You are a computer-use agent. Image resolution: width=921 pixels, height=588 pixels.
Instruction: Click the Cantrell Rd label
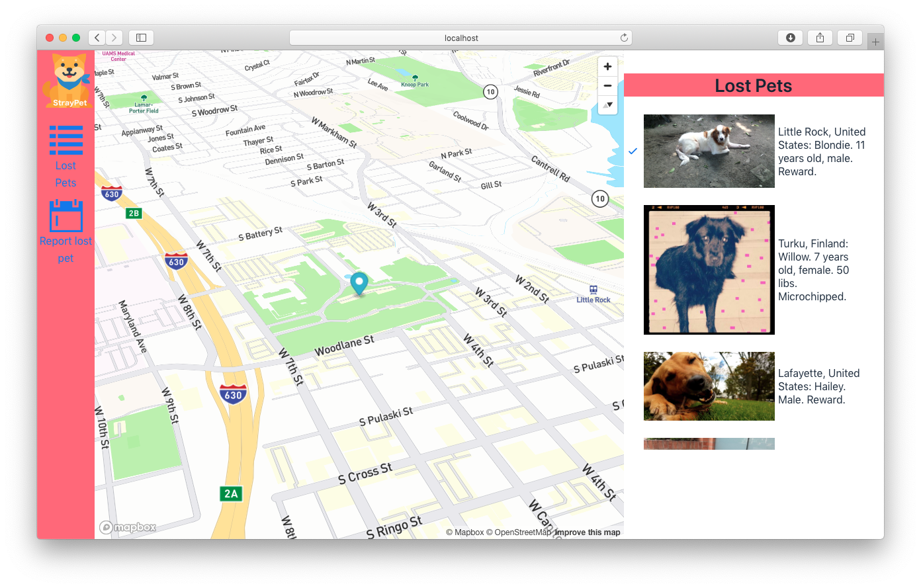(550, 169)
